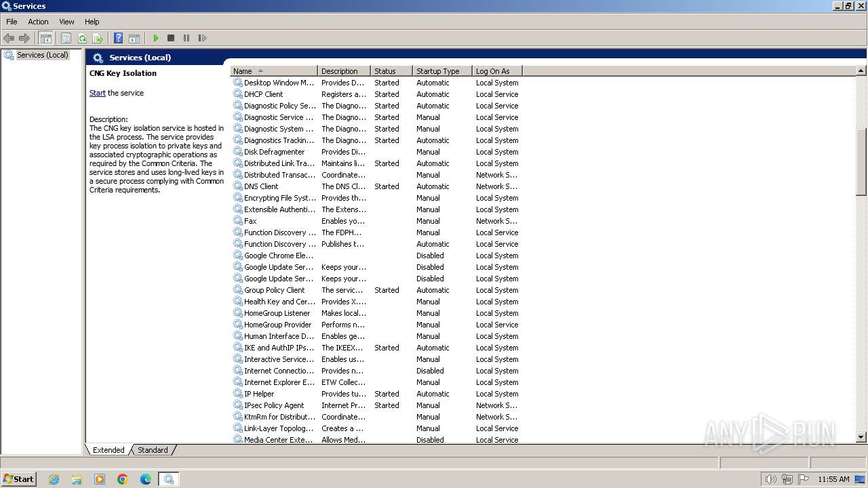Click the gear icon beside IP Helper
This screenshot has height=488, width=868.
(238, 394)
